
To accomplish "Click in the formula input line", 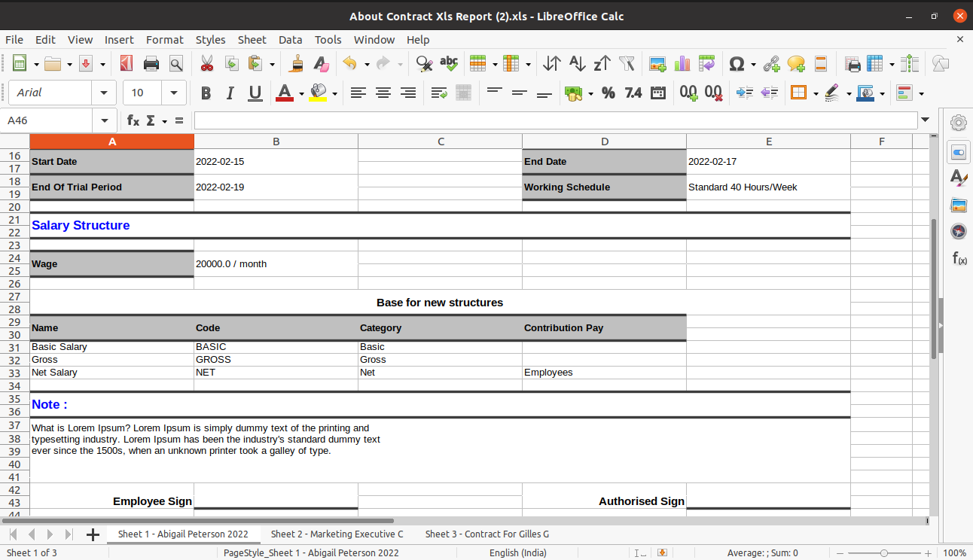I will [x=555, y=120].
